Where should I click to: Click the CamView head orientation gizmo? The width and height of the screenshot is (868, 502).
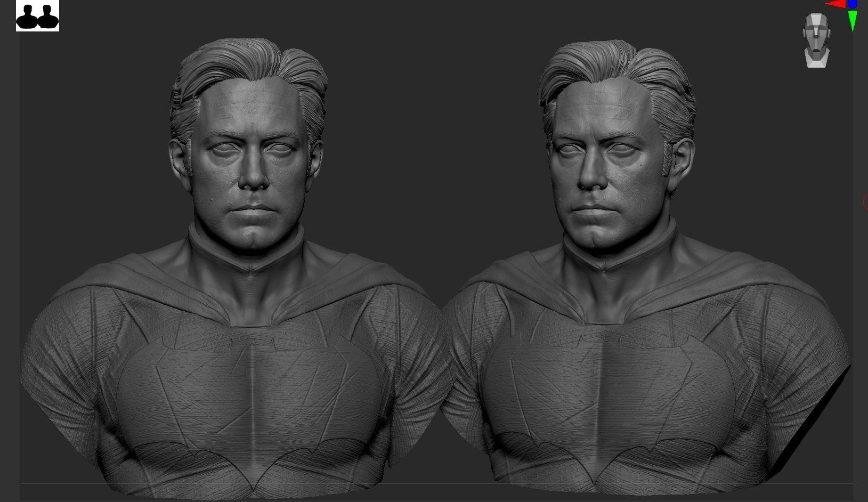816,41
